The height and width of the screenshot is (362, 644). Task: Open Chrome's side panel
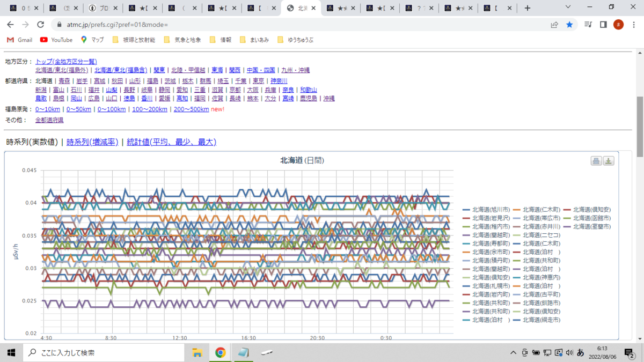click(x=603, y=25)
